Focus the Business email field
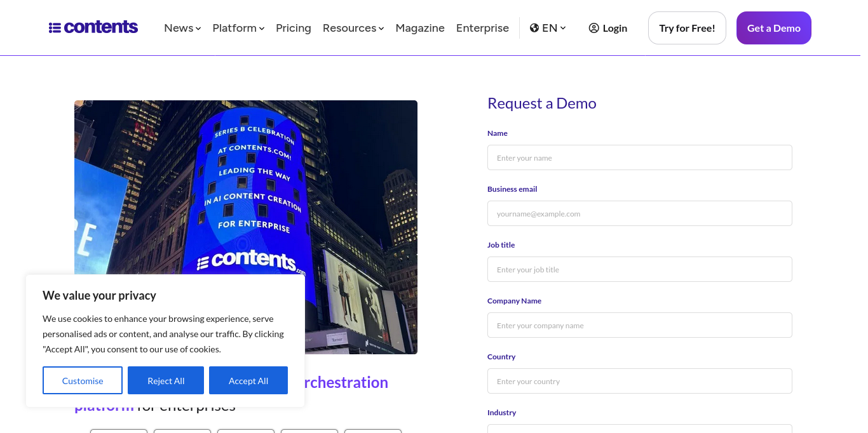The image size is (868, 433). (639, 213)
